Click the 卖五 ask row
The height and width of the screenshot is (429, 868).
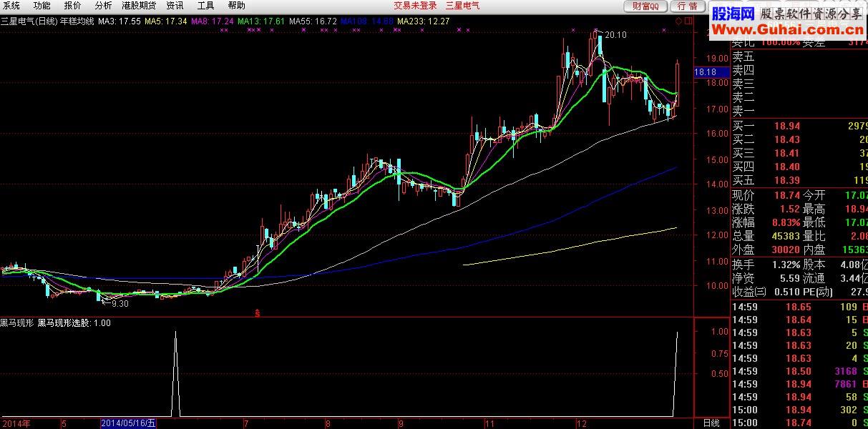tap(799, 56)
